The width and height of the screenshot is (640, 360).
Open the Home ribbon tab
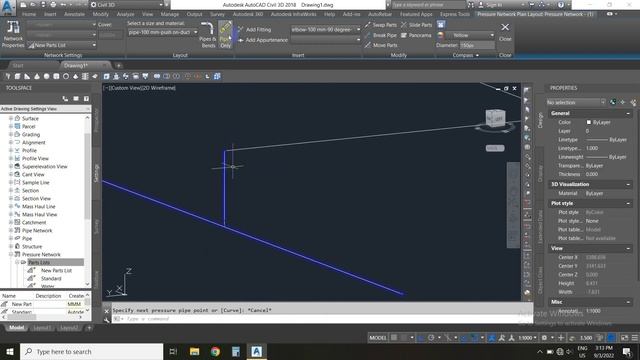(29, 14)
